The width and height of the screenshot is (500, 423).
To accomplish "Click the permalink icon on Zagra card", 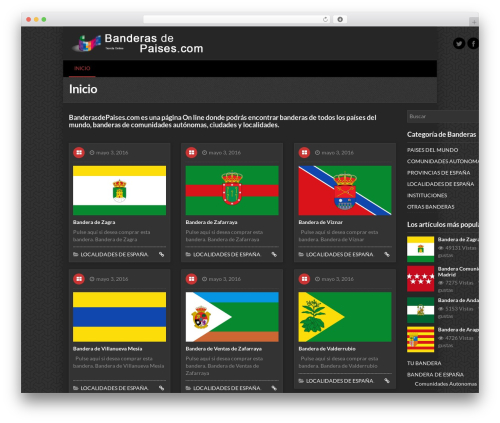I will (x=162, y=255).
